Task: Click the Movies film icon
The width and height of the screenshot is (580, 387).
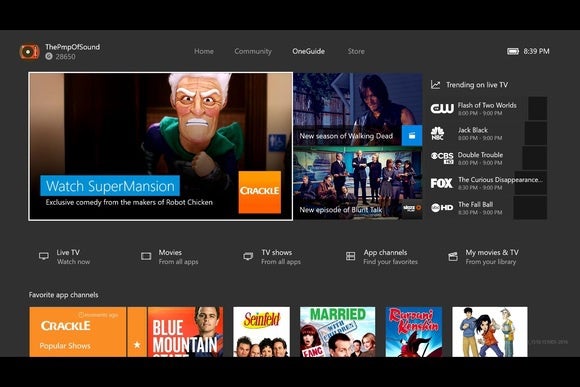Action: coord(146,256)
